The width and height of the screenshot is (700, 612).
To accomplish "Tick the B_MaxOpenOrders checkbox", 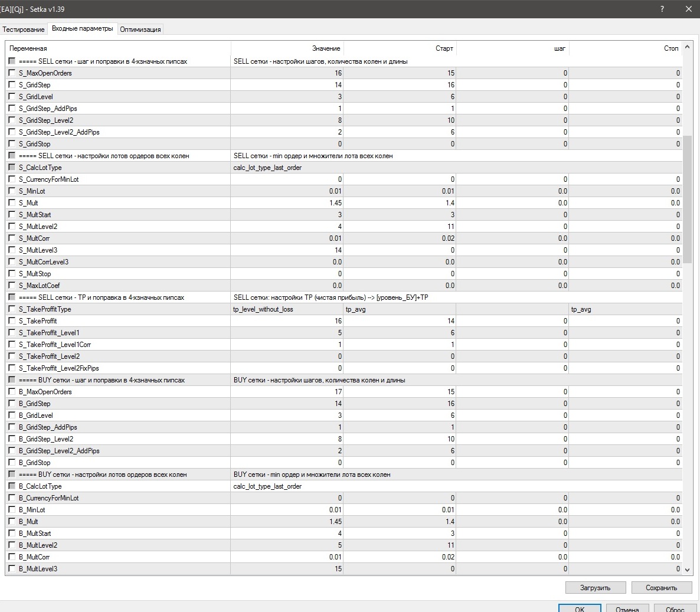I will 12,391.
